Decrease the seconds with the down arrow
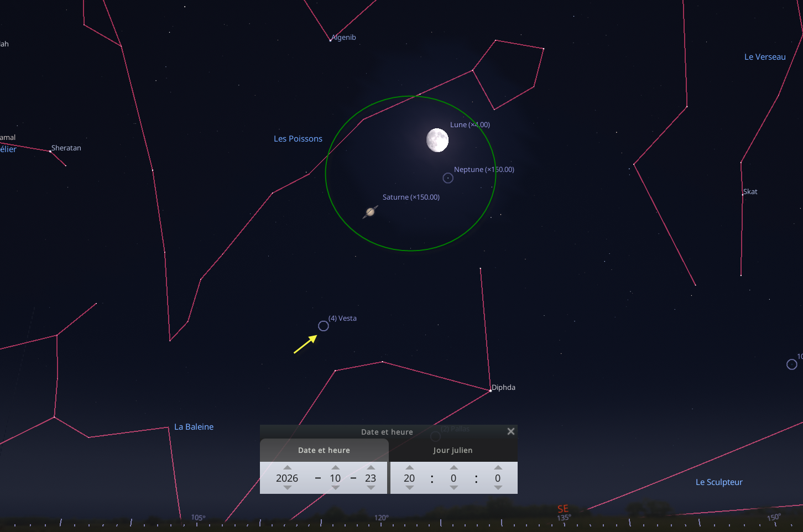 pyautogui.click(x=498, y=488)
